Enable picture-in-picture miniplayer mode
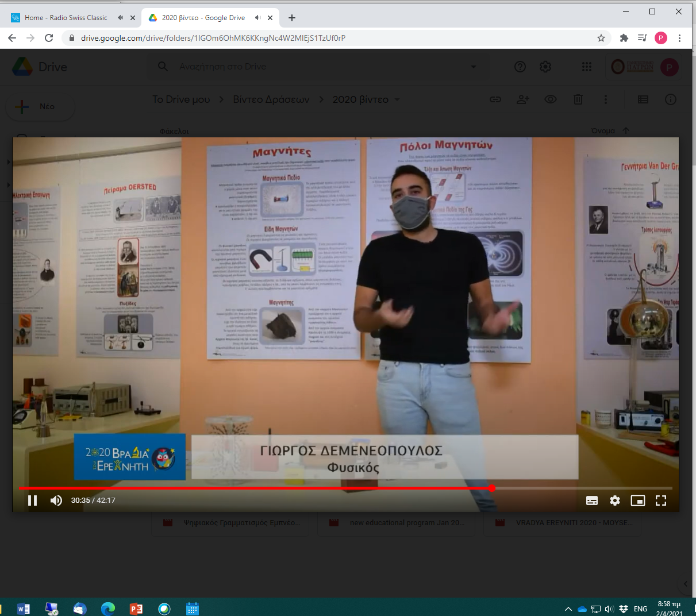Viewport: 696px width, 616px height. point(638,500)
